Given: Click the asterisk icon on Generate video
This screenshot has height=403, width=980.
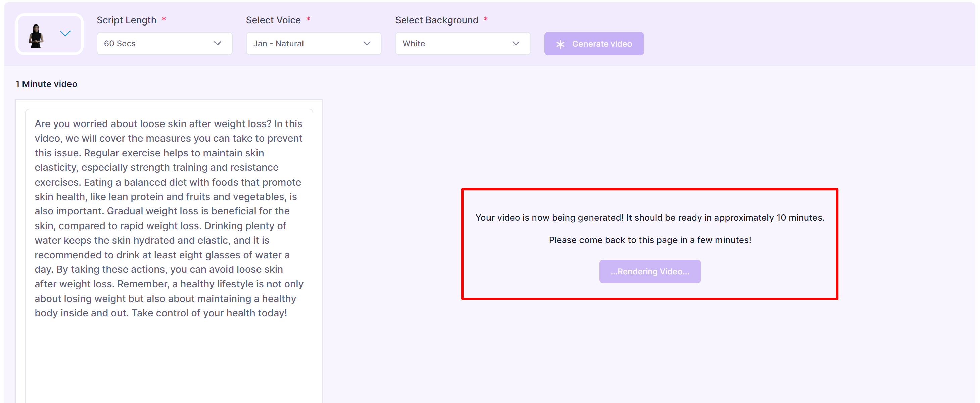Looking at the screenshot, I should (x=560, y=44).
